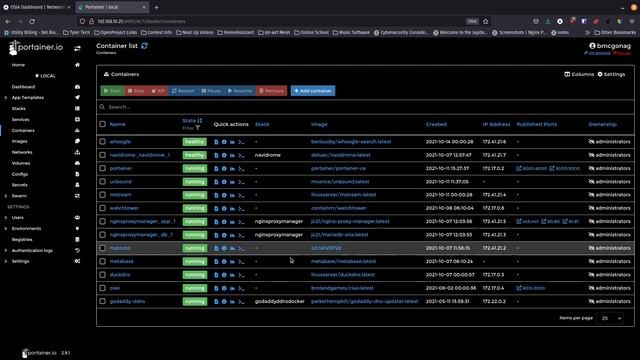640x360 pixels.
Task: Open logs icon for watchtower container
Action: (216, 209)
